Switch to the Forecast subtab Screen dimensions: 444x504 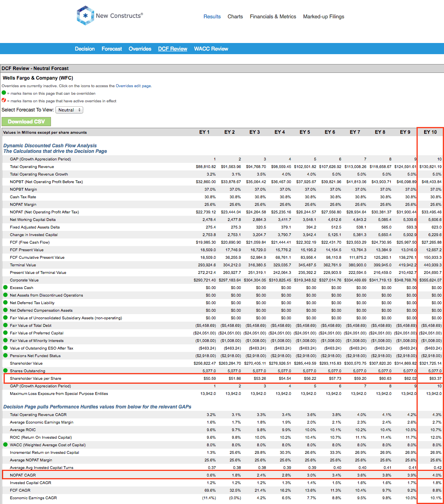pyautogui.click(x=112, y=49)
